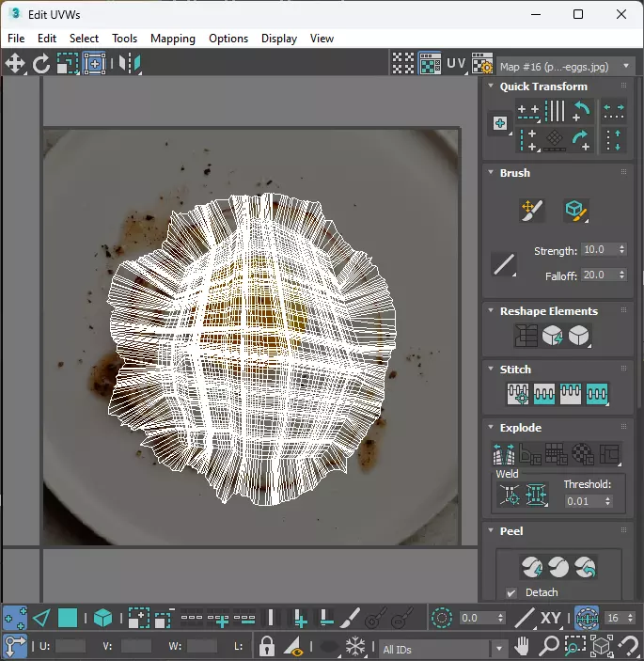The image size is (644, 661).
Task: Toggle Edge sub-object mode
Action: click(40, 619)
